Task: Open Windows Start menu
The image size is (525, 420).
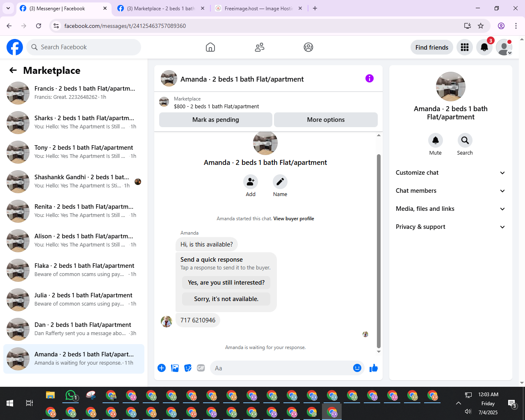Action: [x=10, y=403]
